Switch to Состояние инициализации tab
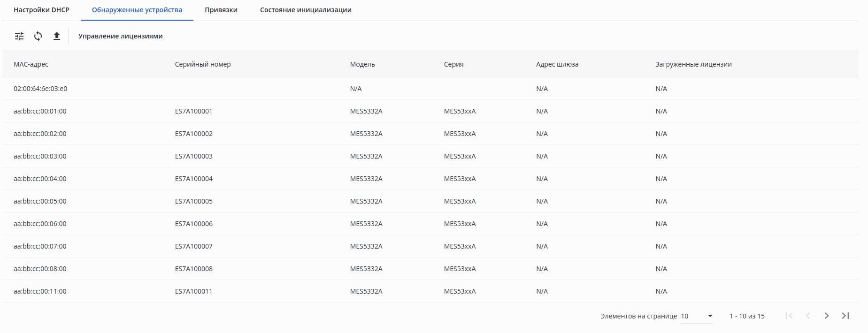Image resolution: width=868 pixels, height=333 pixels. pyautogui.click(x=306, y=10)
